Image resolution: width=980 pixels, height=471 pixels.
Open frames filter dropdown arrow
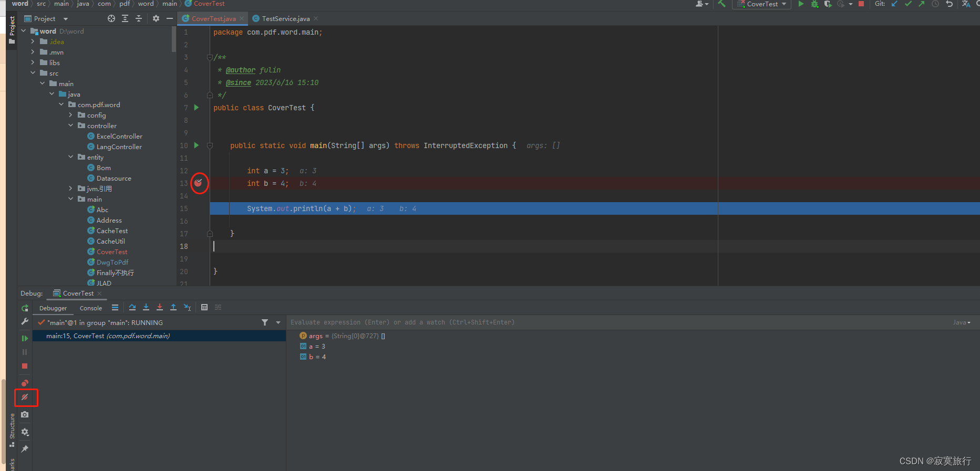(x=278, y=322)
